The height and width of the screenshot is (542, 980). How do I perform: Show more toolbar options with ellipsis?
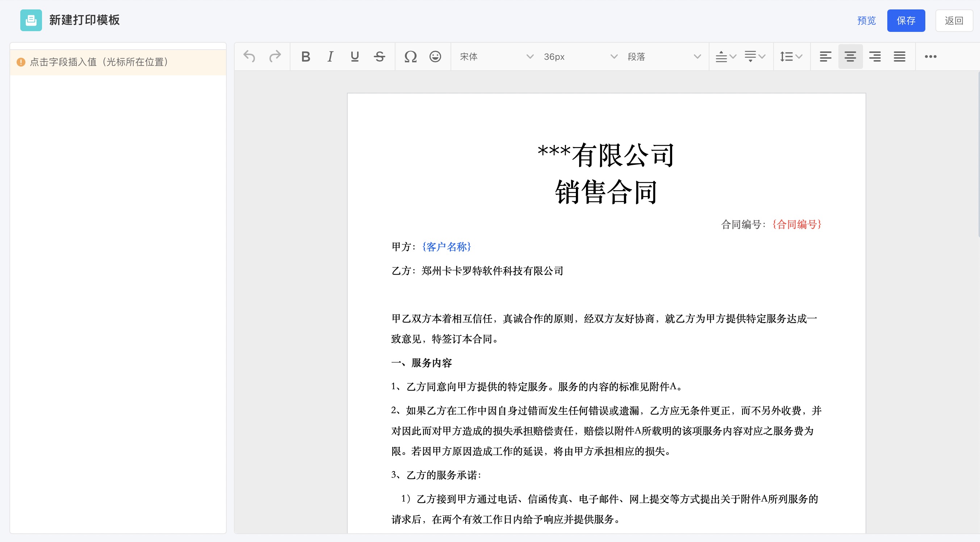(x=930, y=56)
